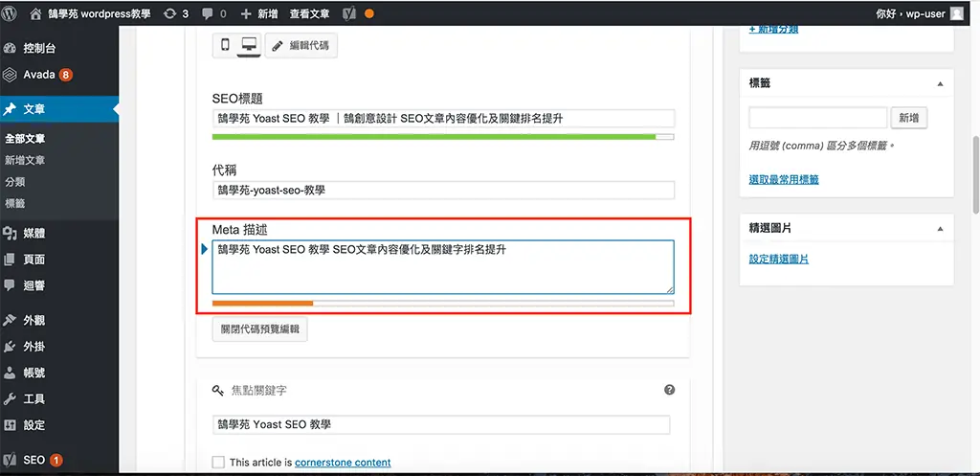Open the WordPress logo menu

(x=9, y=13)
